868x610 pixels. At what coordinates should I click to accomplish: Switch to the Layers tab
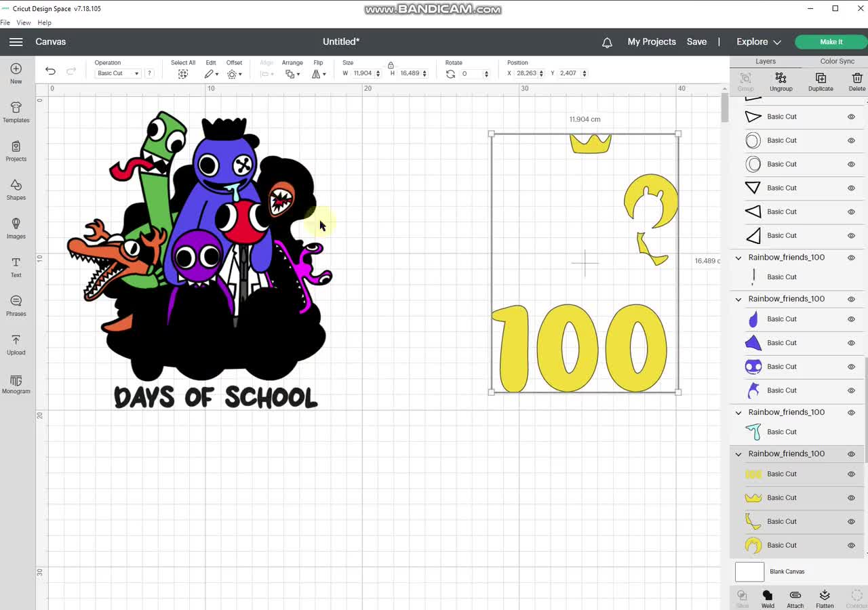766,61
